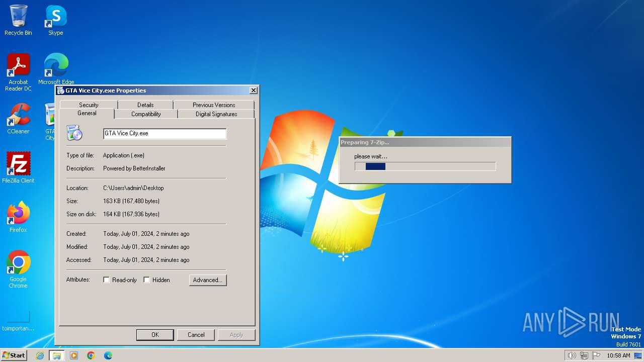Open Google Chrome desktop shortcut
Screen dimensions: 644x362
tap(18, 269)
